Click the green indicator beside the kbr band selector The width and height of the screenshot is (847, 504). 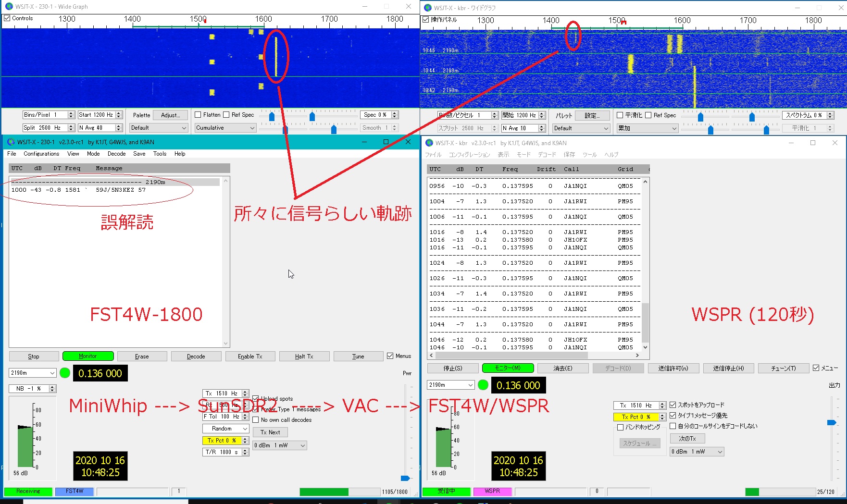483,385
